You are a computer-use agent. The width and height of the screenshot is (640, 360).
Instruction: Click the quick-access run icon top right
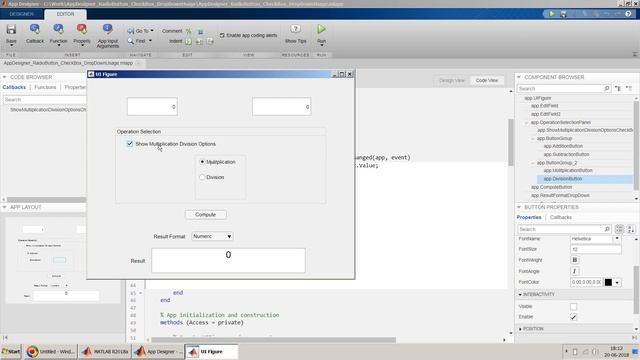(x=552, y=13)
